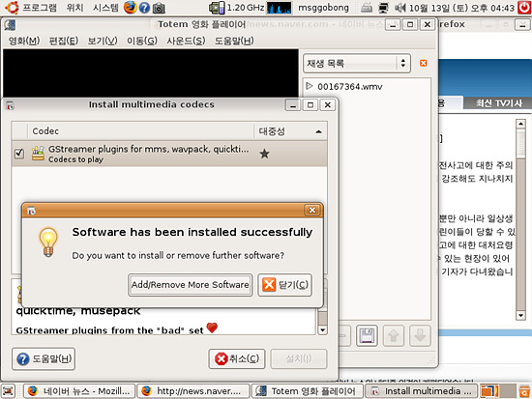Open the 영화(M) menu
Image resolution: width=532 pixels, height=399 pixels.
(x=24, y=41)
